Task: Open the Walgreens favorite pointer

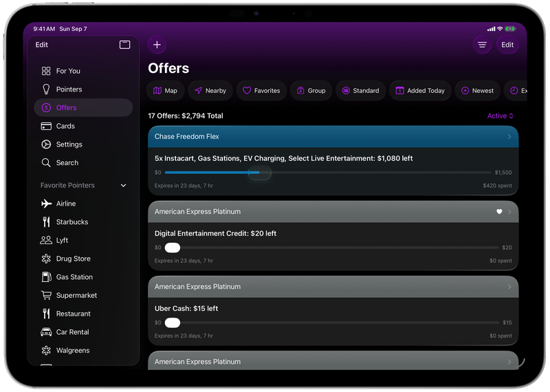Action: [83, 350]
